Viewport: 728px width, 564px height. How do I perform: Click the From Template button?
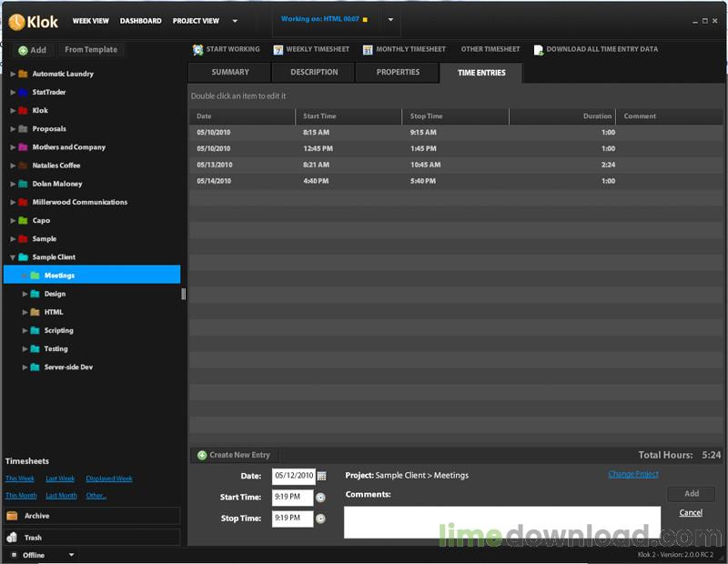(x=91, y=50)
